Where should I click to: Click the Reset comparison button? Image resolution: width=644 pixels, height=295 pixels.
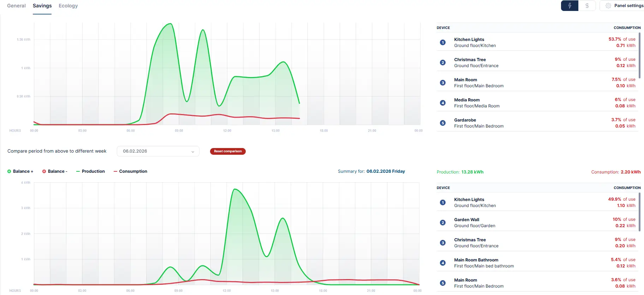point(228,151)
